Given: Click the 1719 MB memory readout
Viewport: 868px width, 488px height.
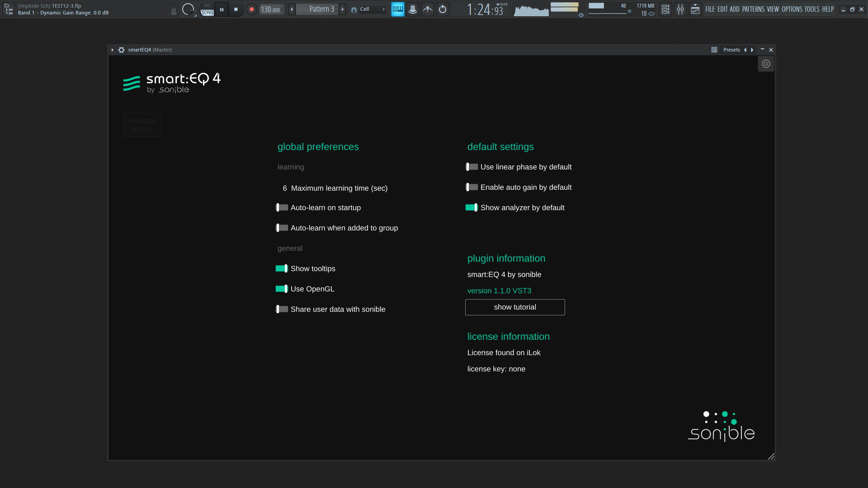Looking at the screenshot, I should 645,6.
